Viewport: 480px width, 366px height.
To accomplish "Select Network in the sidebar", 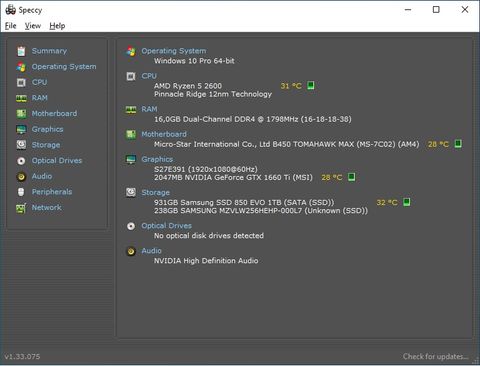I will coord(47,208).
